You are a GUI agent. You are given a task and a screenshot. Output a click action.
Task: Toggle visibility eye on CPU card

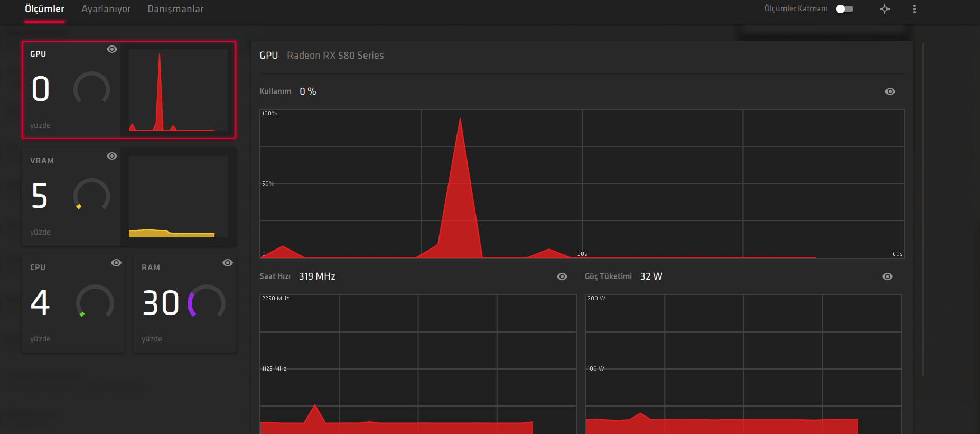[116, 263]
